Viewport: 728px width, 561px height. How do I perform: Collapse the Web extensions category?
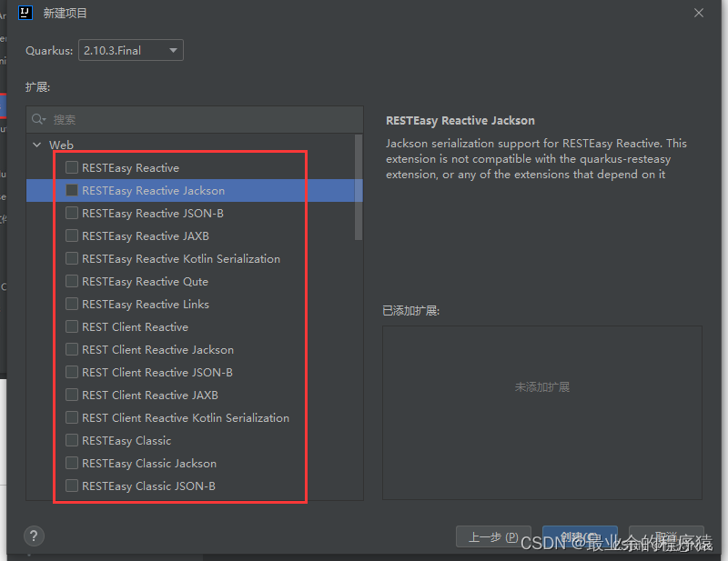point(37,145)
